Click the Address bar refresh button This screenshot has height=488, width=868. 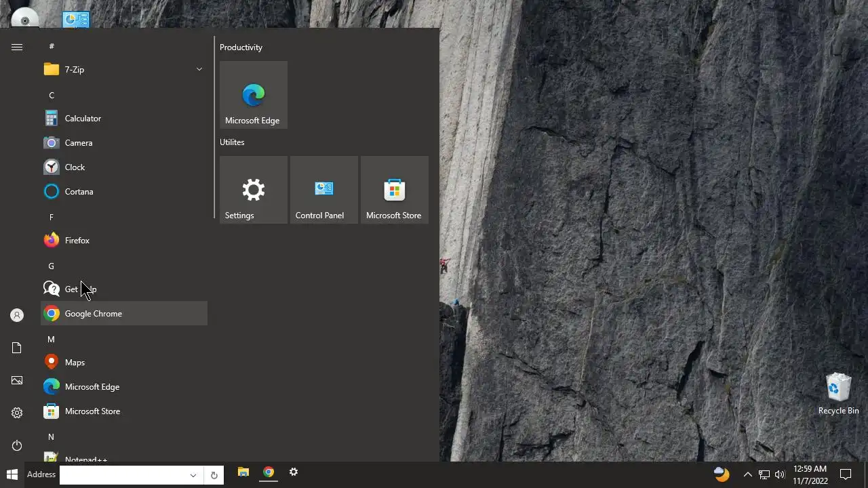click(x=214, y=475)
